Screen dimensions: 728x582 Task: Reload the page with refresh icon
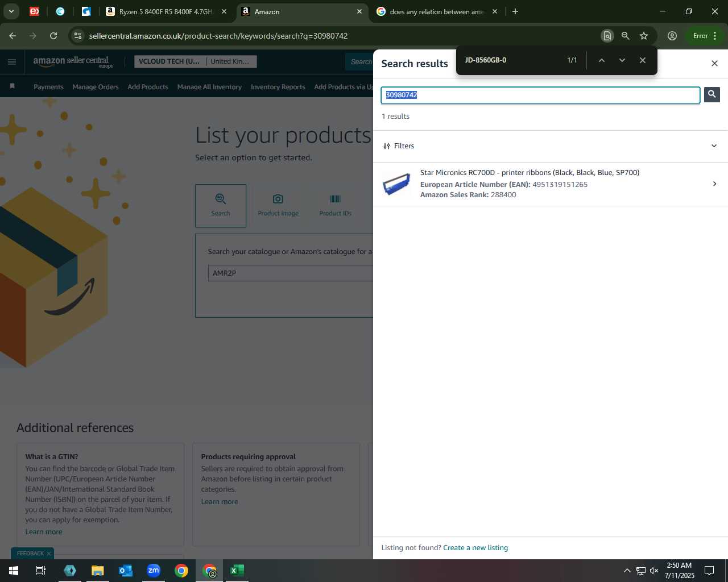pyautogui.click(x=53, y=36)
